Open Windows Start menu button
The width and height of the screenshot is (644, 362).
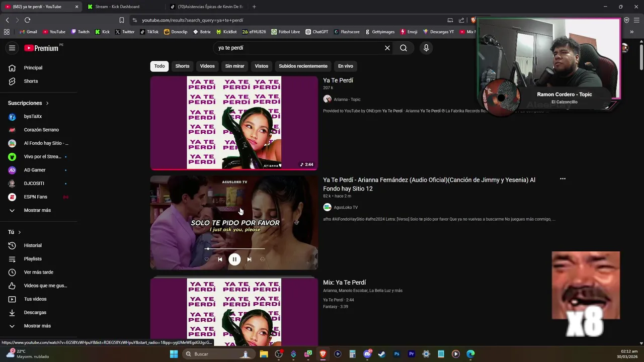(x=174, y=354)
